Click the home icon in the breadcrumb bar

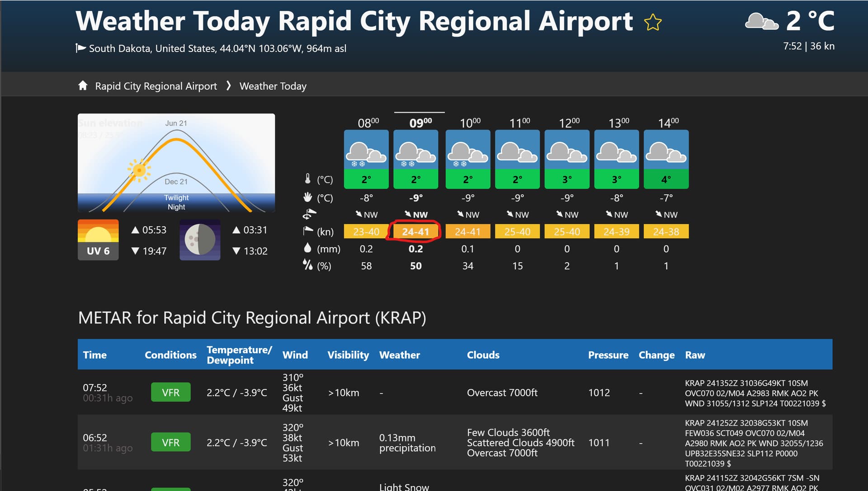pos(83,85)
